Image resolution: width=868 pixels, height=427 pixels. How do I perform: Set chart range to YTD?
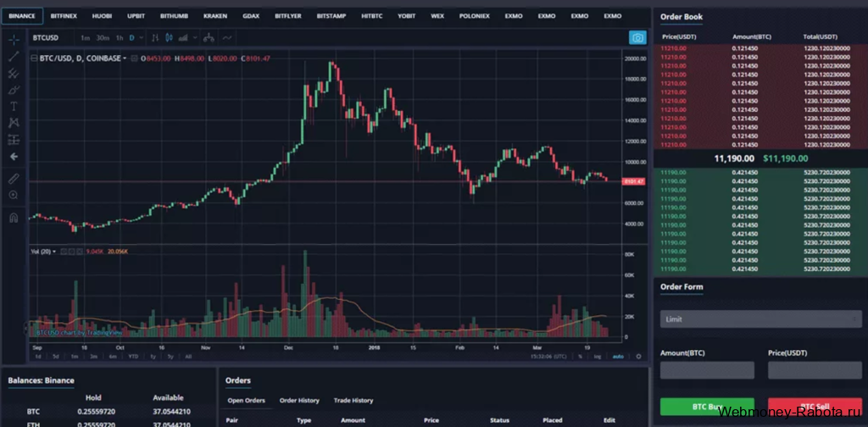[x=133, y=357]
